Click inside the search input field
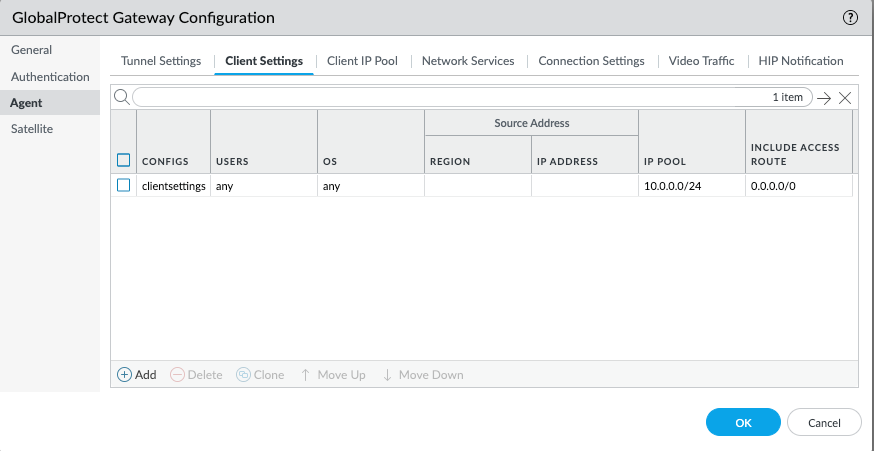The width and height of the screenshot is (874, 451). point(450,98)
